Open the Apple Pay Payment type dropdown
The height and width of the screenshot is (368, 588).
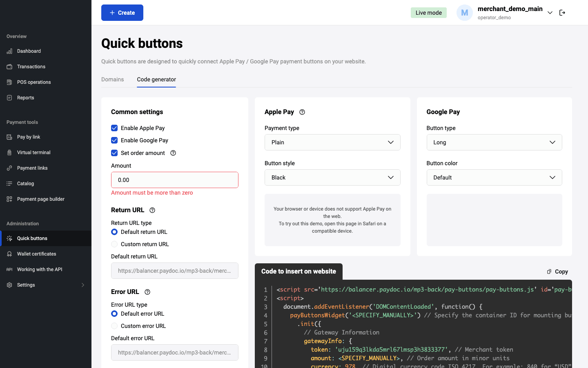(x=332, y=142)
